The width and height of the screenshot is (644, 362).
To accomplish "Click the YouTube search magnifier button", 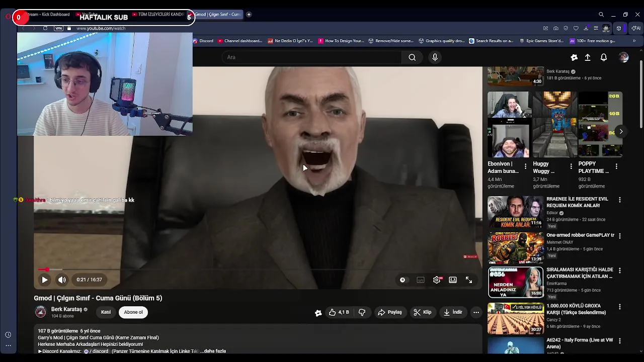I will 412,57.
